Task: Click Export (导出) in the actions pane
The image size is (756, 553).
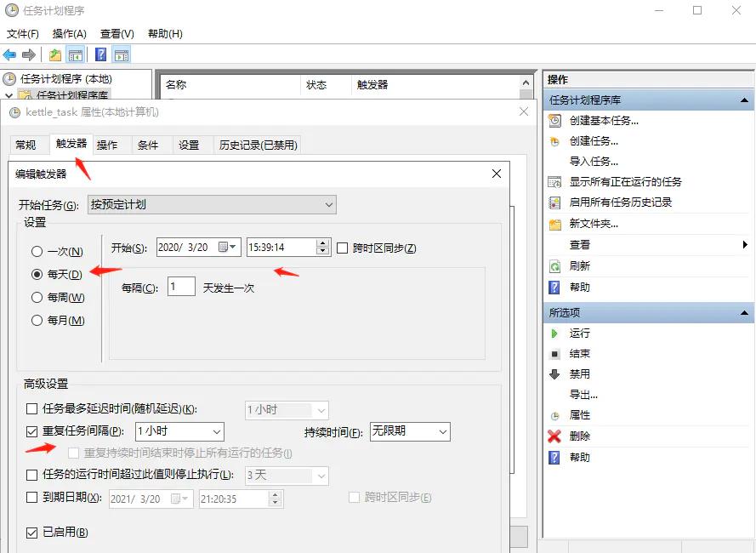Action: (x=583, y=395)
